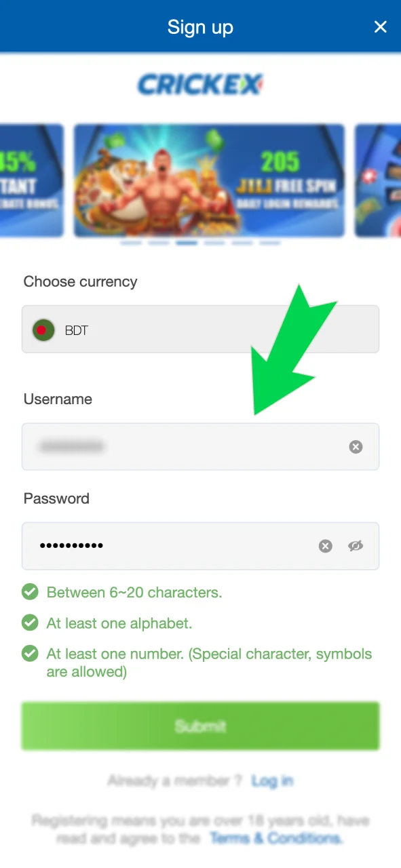Image resolution: width=401 pixels, height=868 pixels.
Task: Toggle password visibility with the eye icon
Action: coord(356,546)
